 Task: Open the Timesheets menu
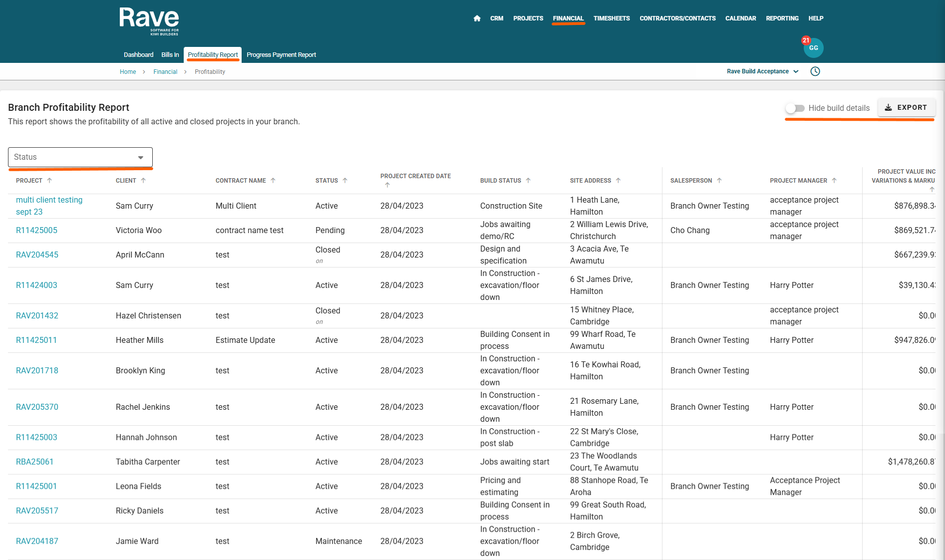pyautogui.click(x=611, y=18)
